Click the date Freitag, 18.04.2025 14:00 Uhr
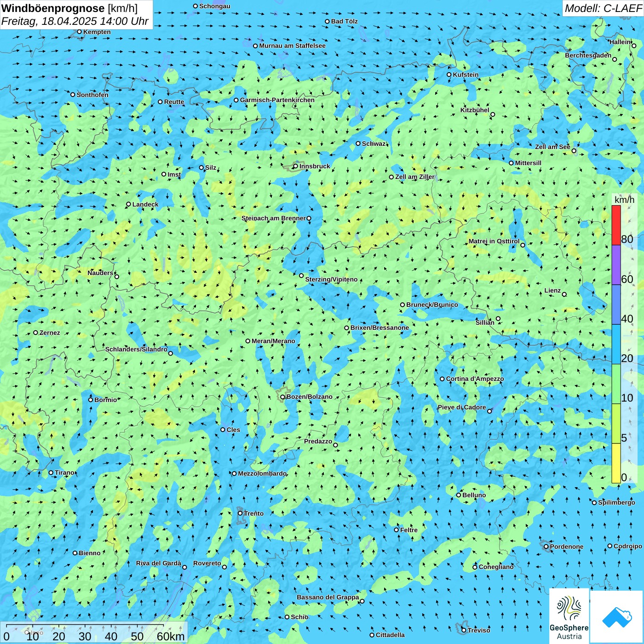 click(x=75, y=22)
